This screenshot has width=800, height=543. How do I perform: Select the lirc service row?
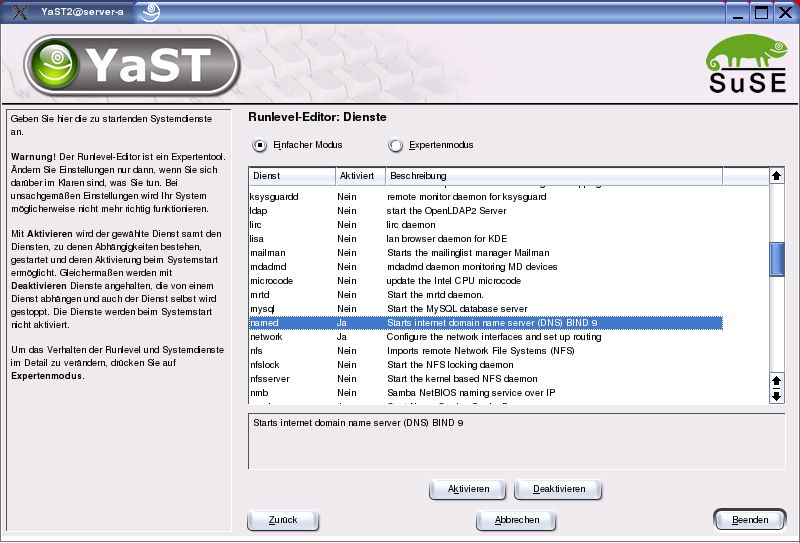(x=486, y=225)
